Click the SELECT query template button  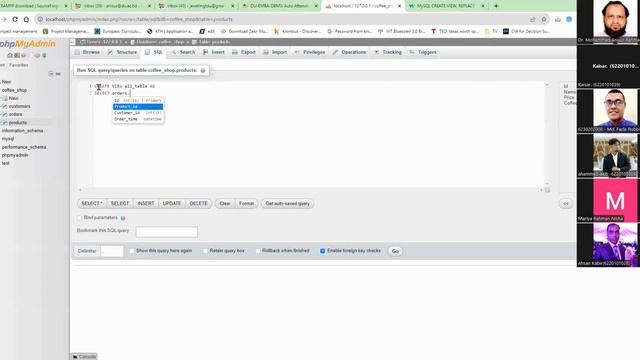(120, 203)
